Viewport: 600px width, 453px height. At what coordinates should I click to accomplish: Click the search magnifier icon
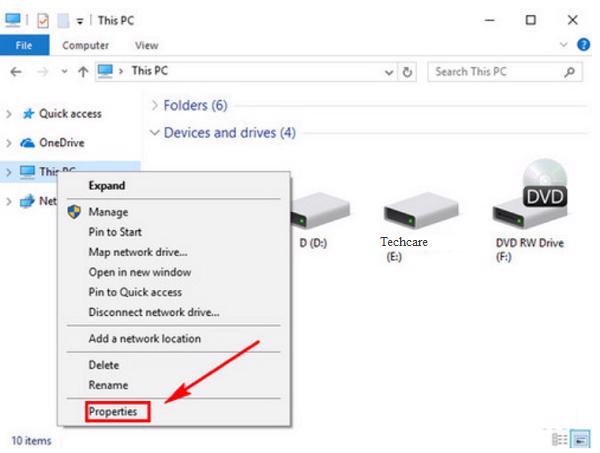coord(568,72)
